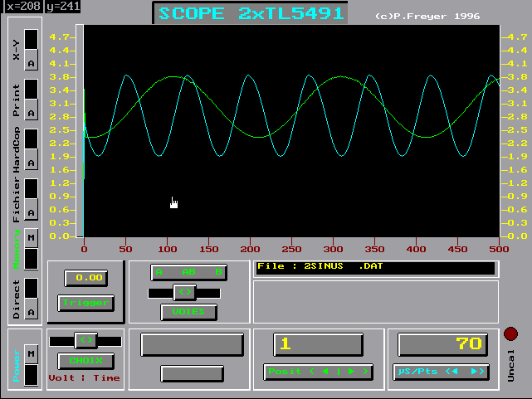The height and width of the screenshot is (399, 532).
Task: Step position right with Posit ► arrow
Action: (x=352, y=371)
